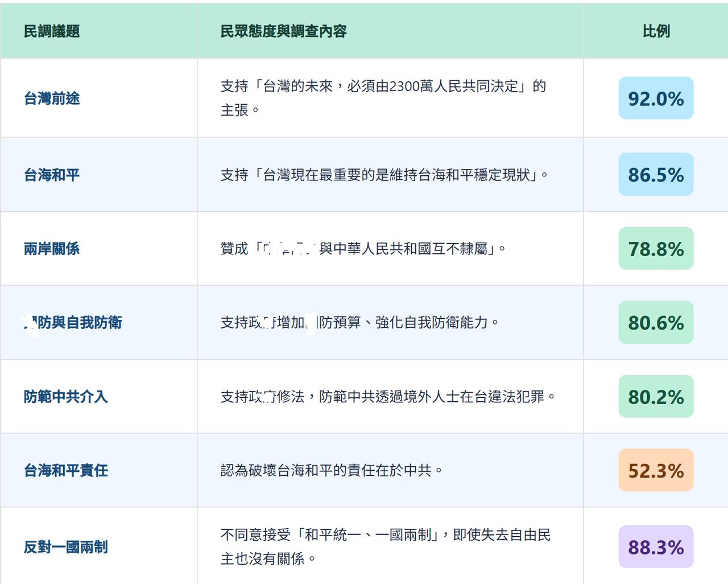Image resolution: width=728 pixels, height=584 pixels.
Task: Click the 92.0% percentage badge
Action: click(656, 98)
